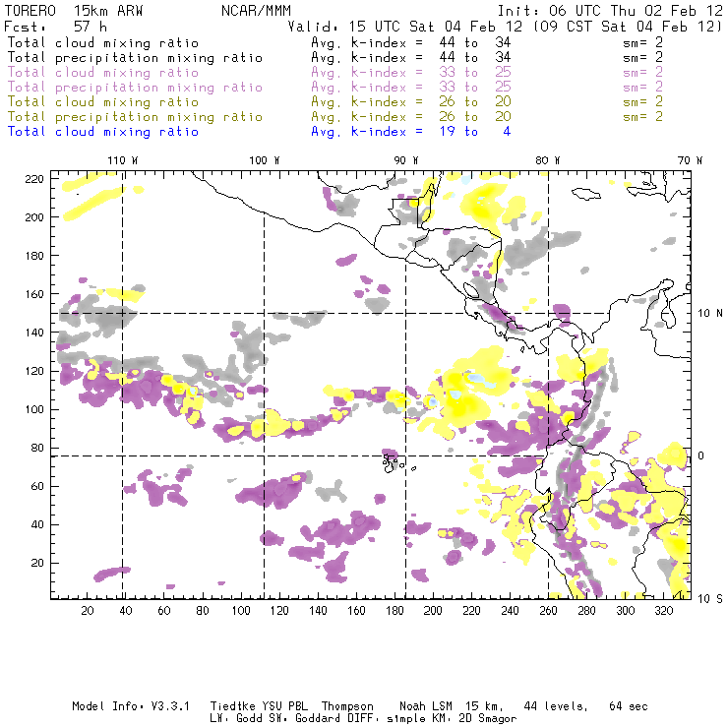Click 'YSU PBL' in the model info

(283, 706)
